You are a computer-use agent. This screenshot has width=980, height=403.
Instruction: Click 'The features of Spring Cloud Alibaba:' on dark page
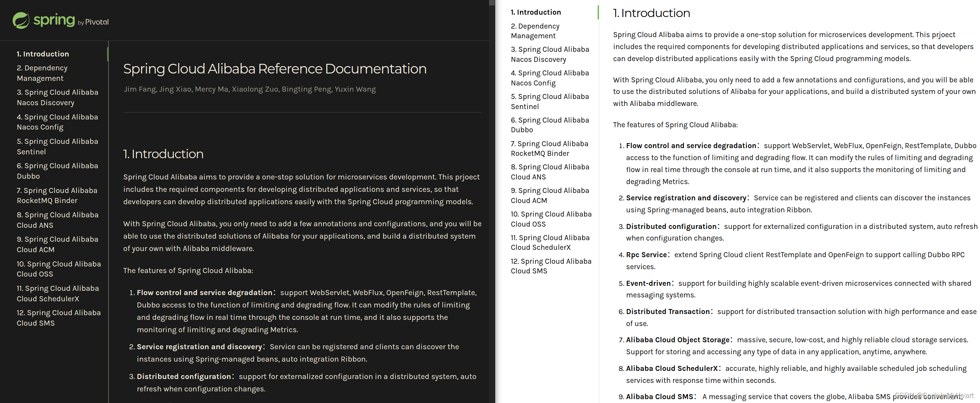point(188,271)
